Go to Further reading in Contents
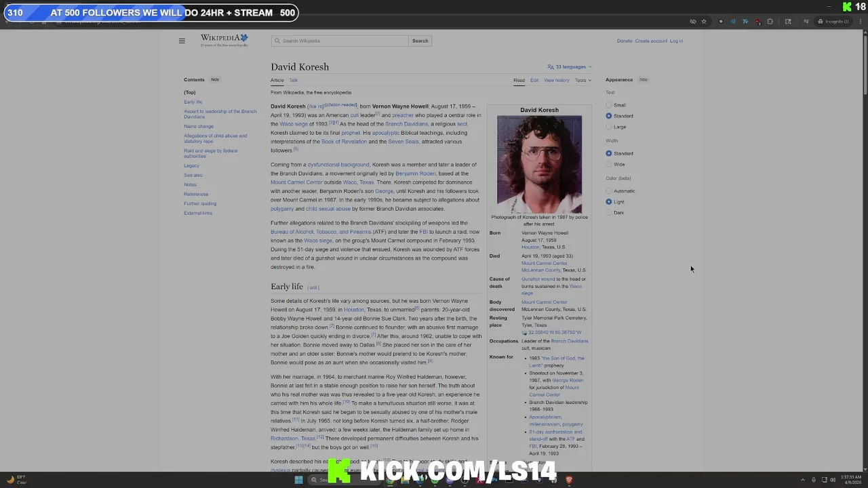This screenshot has height=488, width=868. [200, 203]
